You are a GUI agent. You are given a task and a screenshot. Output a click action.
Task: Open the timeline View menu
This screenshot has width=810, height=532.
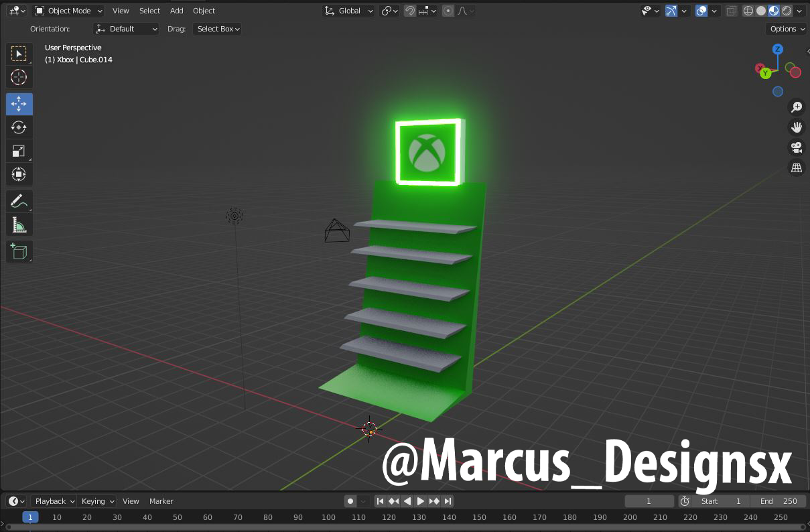(x=131, y=501)
